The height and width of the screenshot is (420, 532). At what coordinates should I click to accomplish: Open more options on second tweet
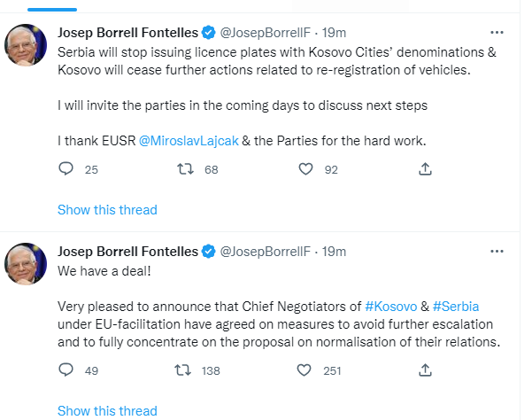point(497,252)
